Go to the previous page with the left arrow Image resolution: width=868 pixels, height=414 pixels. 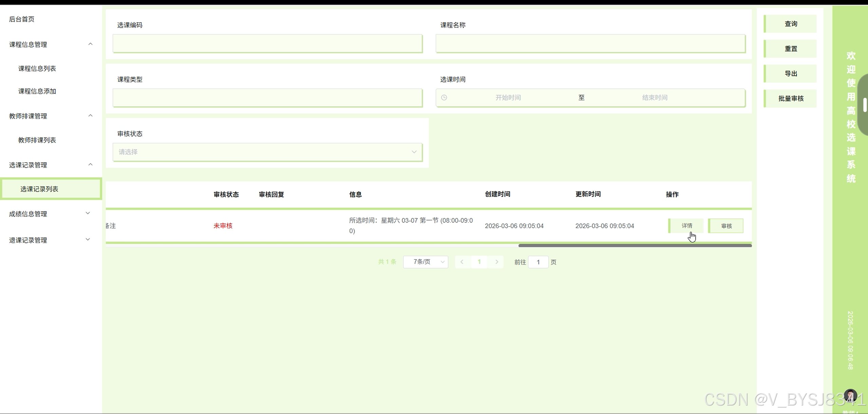462,262
